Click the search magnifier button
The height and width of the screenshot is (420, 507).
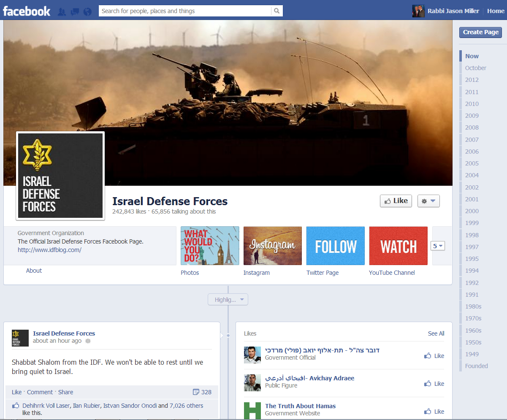point(277,11)
